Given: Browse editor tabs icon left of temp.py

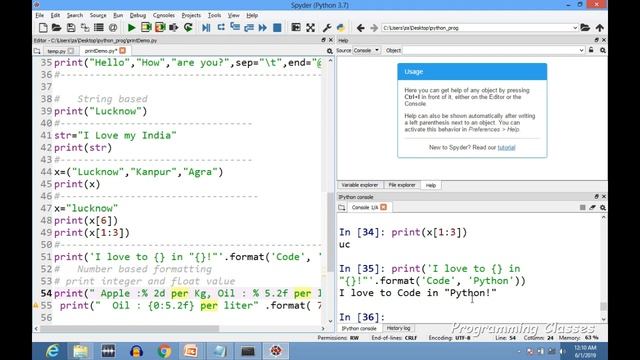Looking at the screenshot, I should (37, 51).
